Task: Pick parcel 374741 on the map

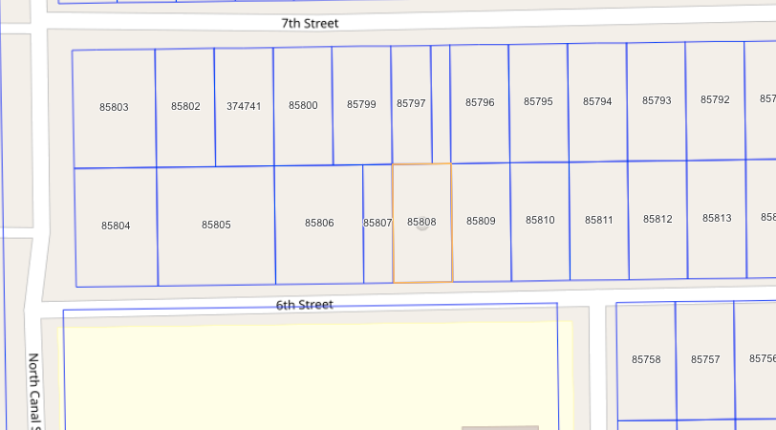Action: [244, 105]
